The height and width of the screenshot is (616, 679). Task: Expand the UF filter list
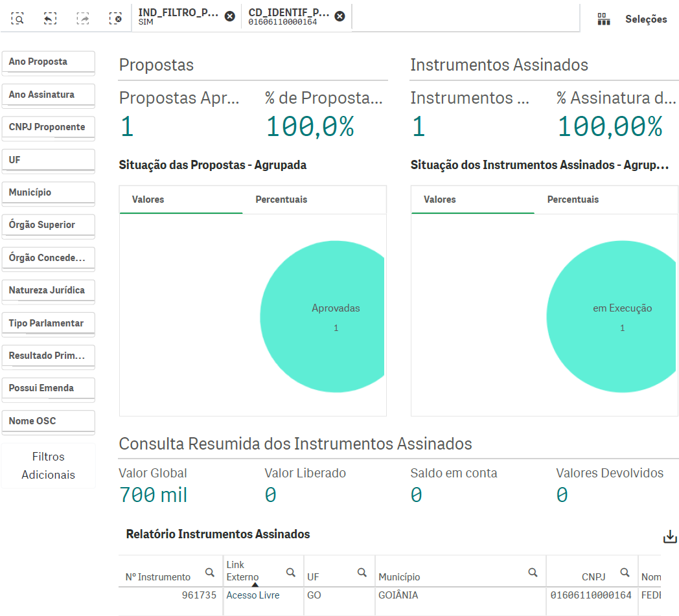pyautogui.click(x=49, y=160)
